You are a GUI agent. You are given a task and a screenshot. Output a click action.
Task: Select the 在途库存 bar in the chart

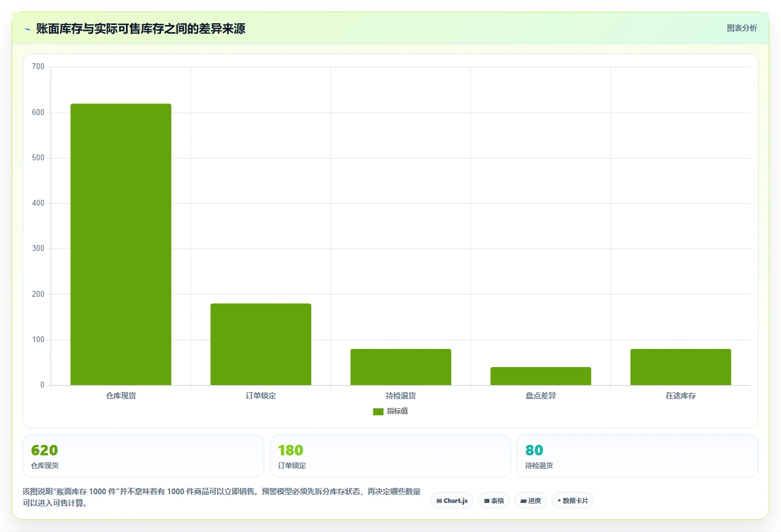click(681, 367)
